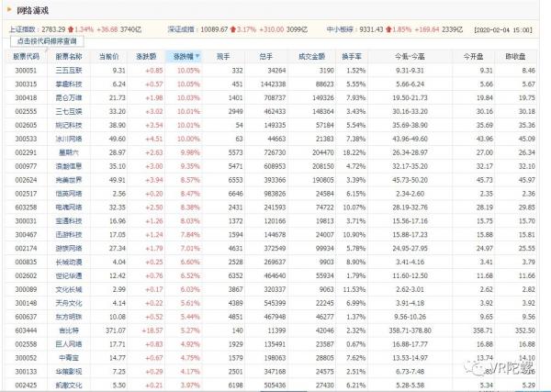Click the turnover rate 18.22%

point(354,152)
